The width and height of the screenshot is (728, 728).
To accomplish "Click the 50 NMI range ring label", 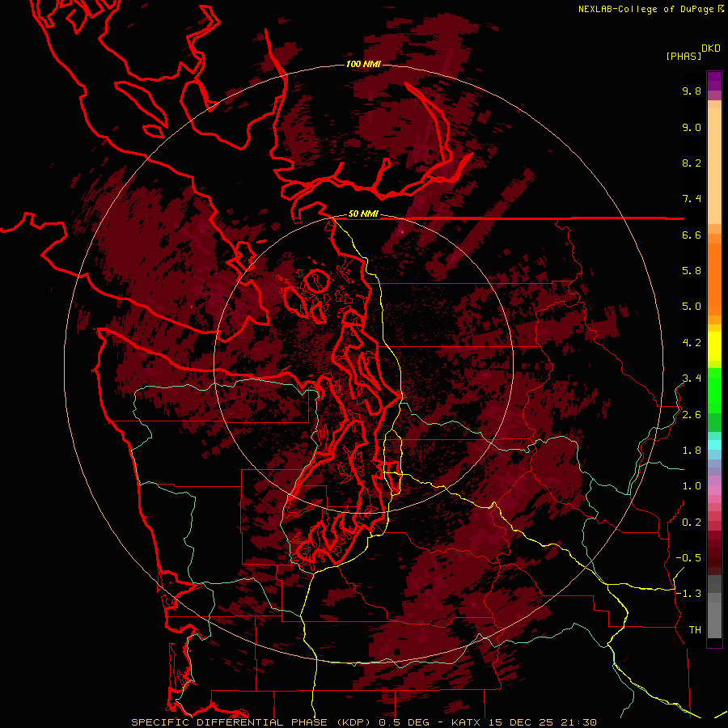I will 363,214.
